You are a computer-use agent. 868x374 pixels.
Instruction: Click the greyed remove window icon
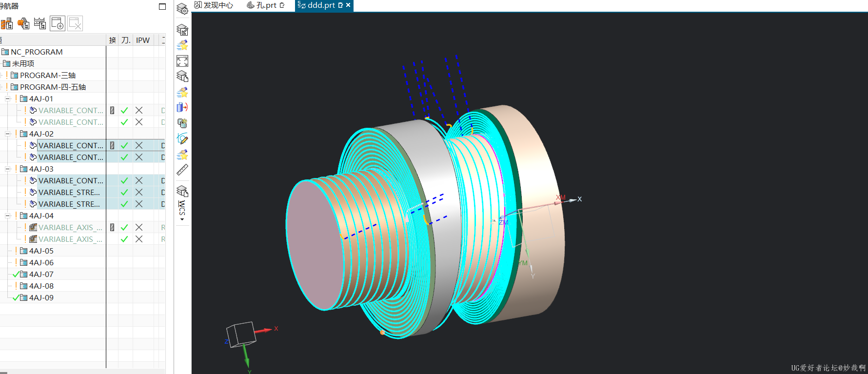tap(75, 23)
